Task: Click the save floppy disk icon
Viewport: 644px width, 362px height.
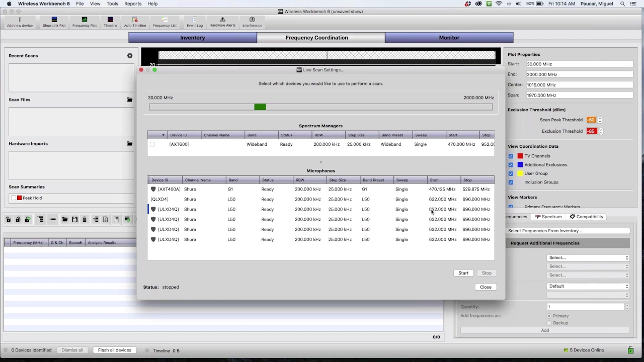Action: [74, 219]
